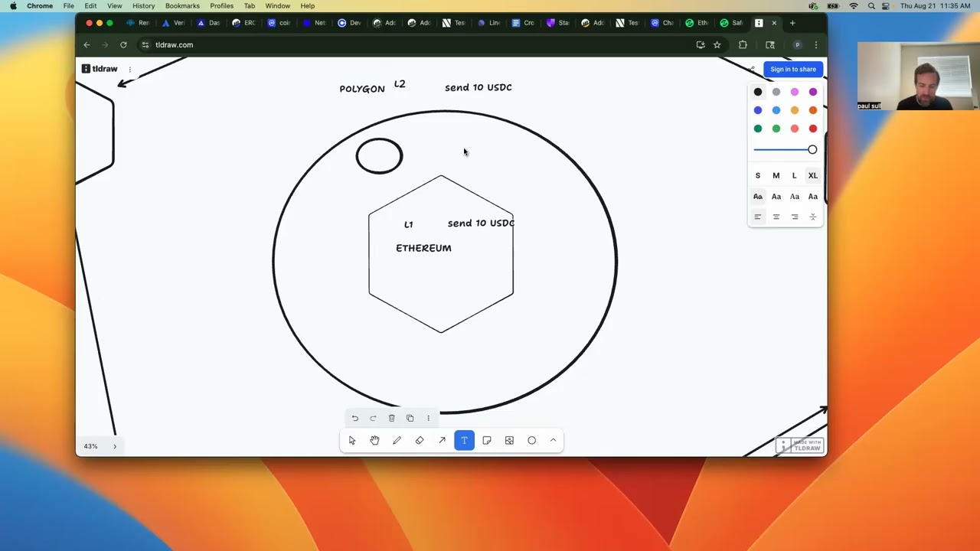Screen dimensions: 980x551
Task: Open the Bookmarks menu
Action: point(182,5)
